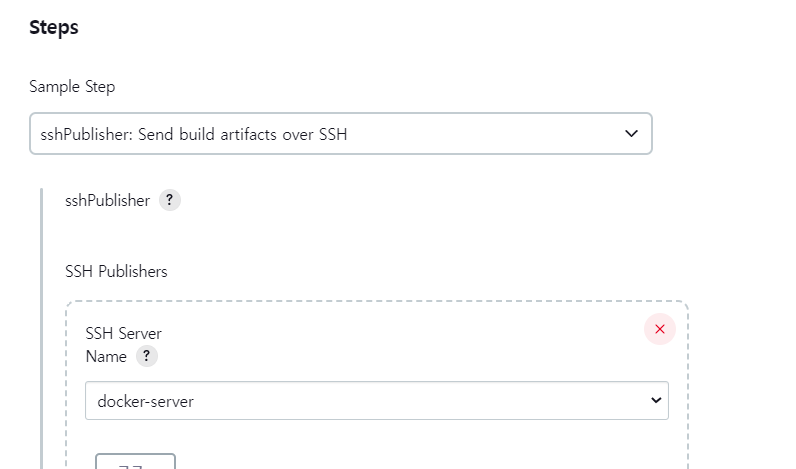The width and height of the screenshot is (796, 469).
Task: Click the sshPublisher label text
Action: 108,200
